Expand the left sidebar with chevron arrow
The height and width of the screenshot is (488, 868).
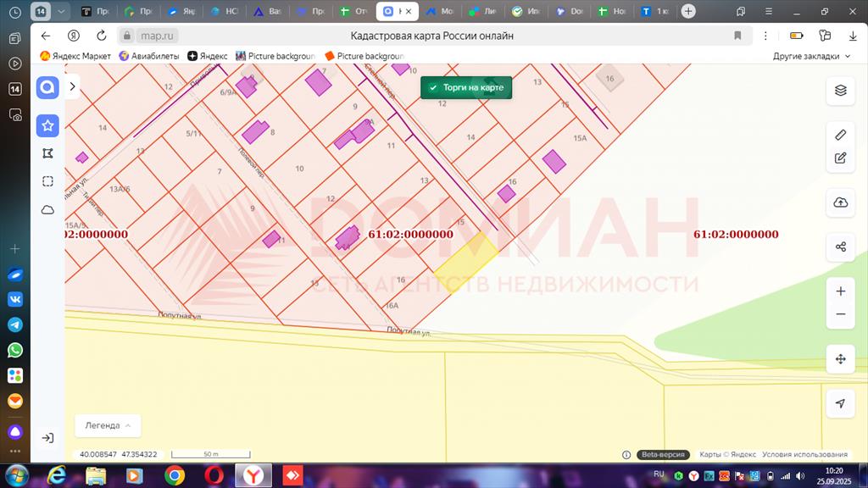(73, 86)
